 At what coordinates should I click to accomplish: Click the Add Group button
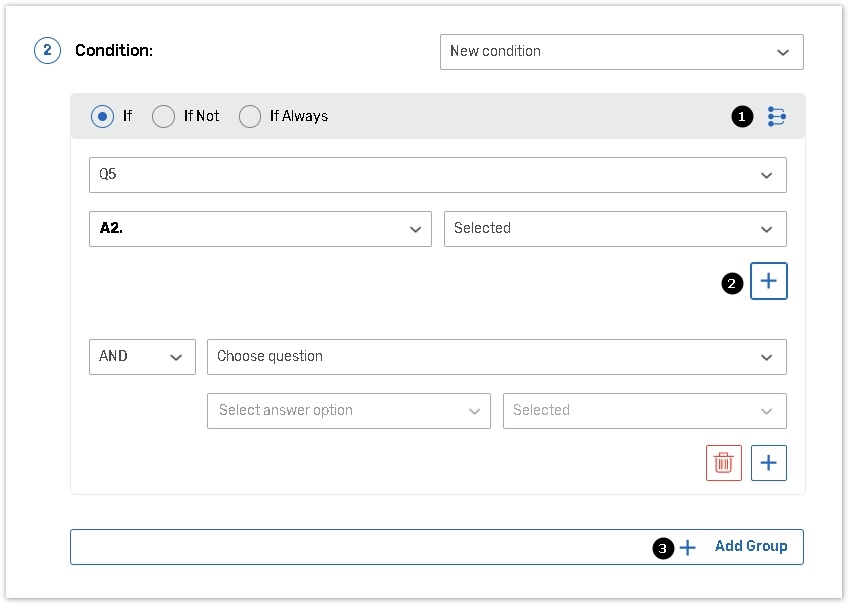click(436, 547)
